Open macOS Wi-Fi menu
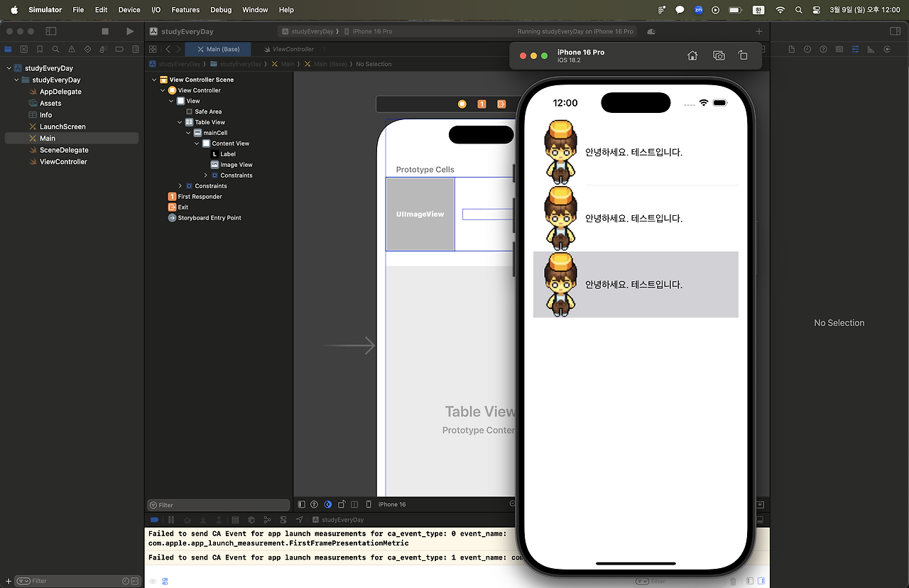Viewport: 909px width, 588px height. coord(780,10)
